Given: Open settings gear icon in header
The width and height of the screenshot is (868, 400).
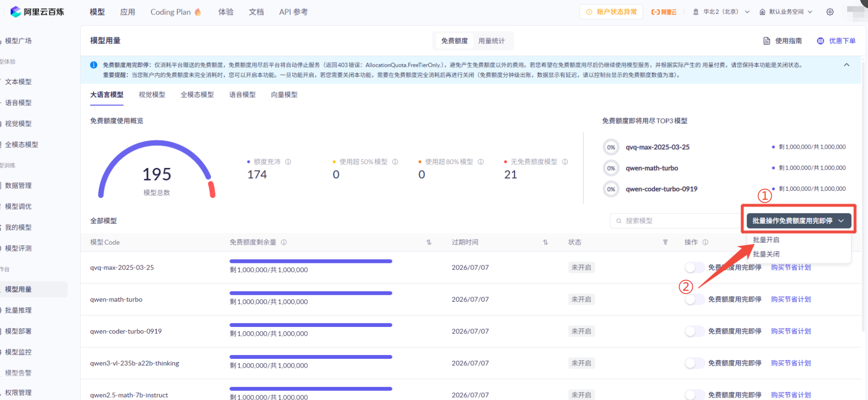Looking at the screenshot, I should pyautogui.click(x=830, y=12).
